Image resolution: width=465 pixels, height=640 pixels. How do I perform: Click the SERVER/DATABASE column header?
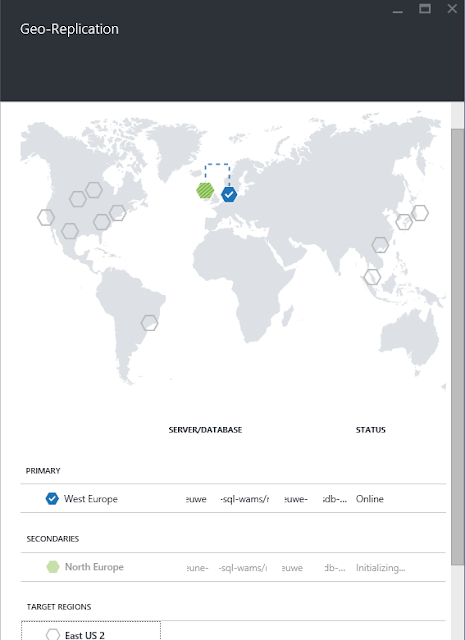coord(205,430)
